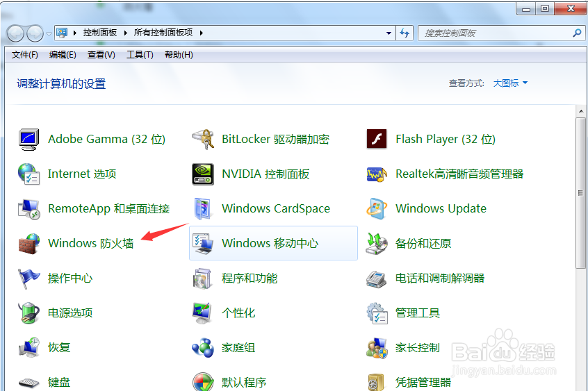Open recent pages dropdown beside navigation buttons
The height and width of the screenshot is (391, 588).
49,34
